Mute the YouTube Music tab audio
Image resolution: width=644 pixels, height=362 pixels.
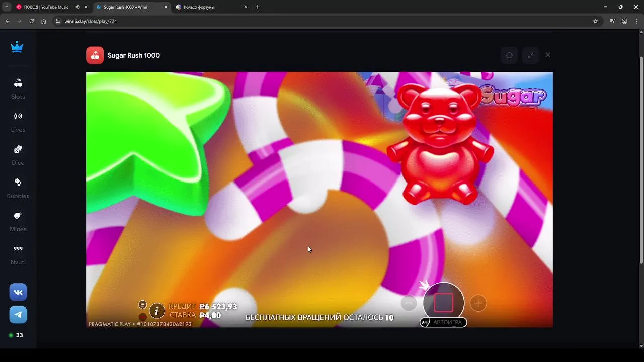pos(77,7)
